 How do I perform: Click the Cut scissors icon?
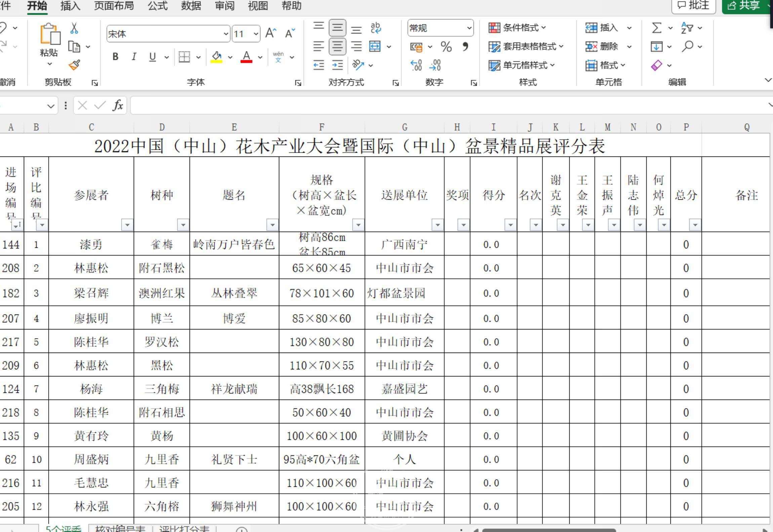click(74, 28)
